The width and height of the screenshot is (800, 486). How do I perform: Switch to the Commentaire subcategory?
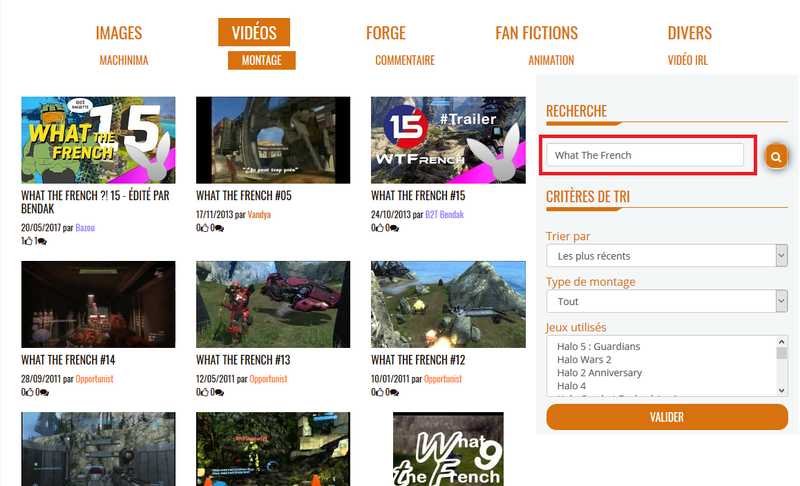tap(405, 61)
